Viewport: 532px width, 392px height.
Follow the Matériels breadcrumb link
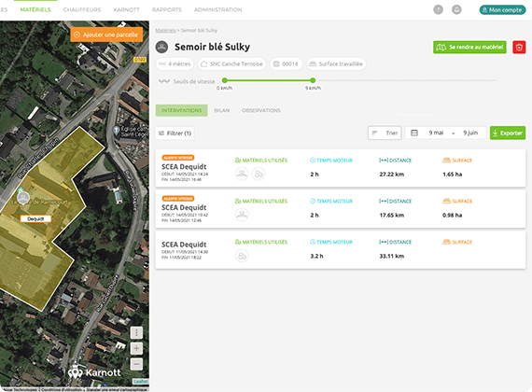pyautogui.click(x=165, y=30)
